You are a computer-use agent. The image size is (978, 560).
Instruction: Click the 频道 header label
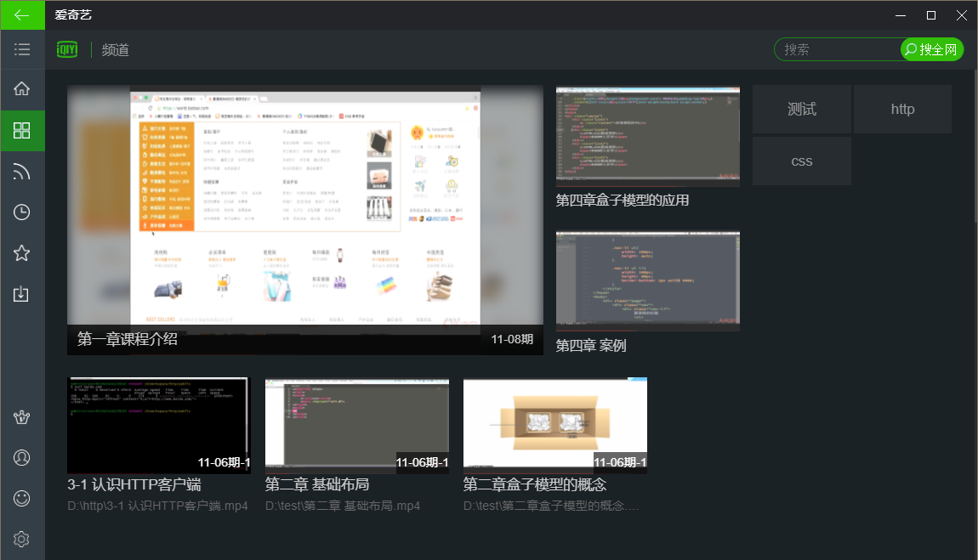(116, 50)
